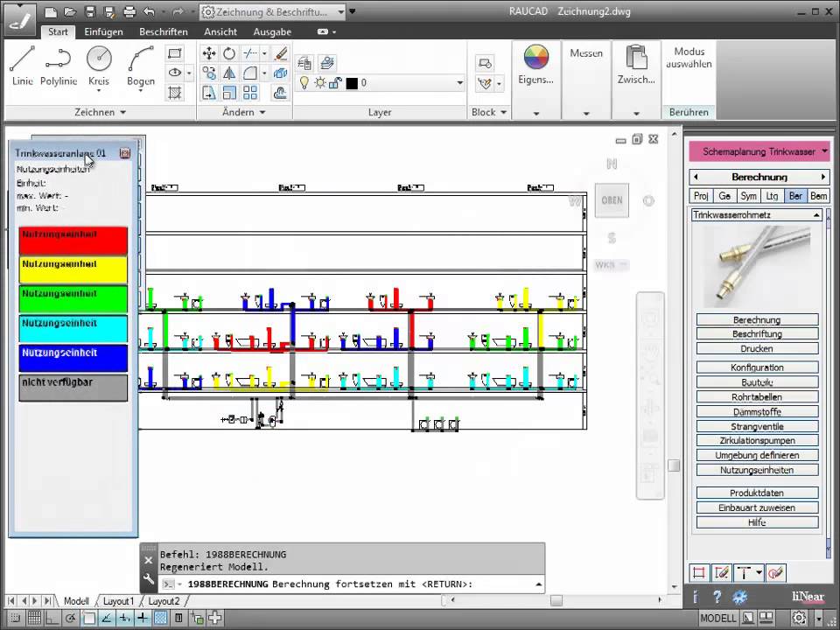Select the Fillet tool
Image resolution: width=840 pixels, height=630 pixels.
pos(249,73)
